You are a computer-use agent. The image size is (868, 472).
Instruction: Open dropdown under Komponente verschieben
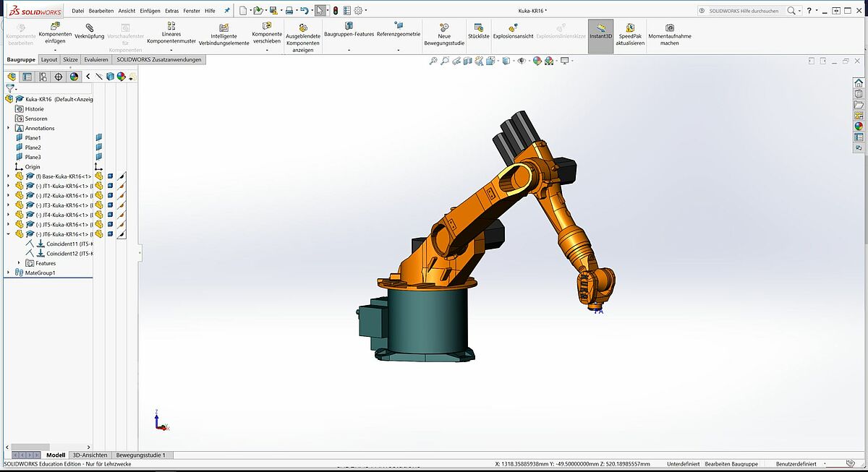point(267,50)
